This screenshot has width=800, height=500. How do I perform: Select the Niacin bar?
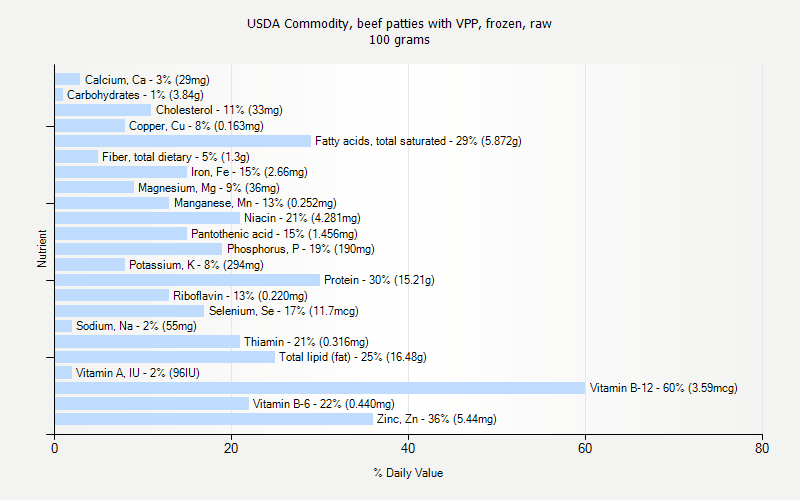147,218
